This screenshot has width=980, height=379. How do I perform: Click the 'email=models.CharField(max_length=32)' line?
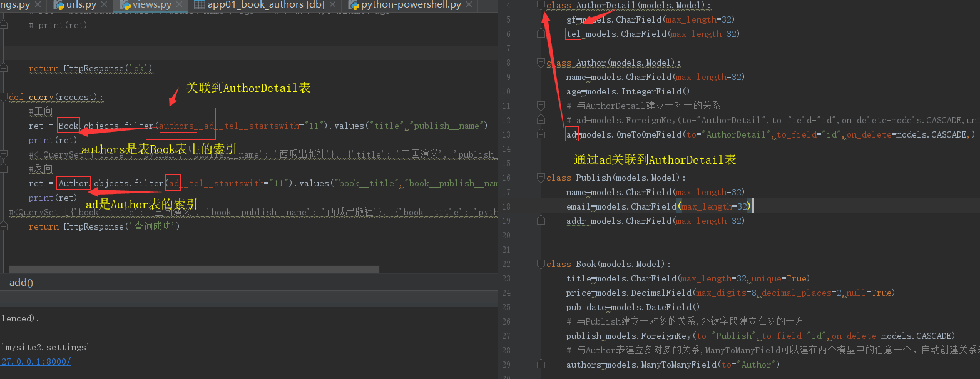pyautogui.click(x=658, y=206)
